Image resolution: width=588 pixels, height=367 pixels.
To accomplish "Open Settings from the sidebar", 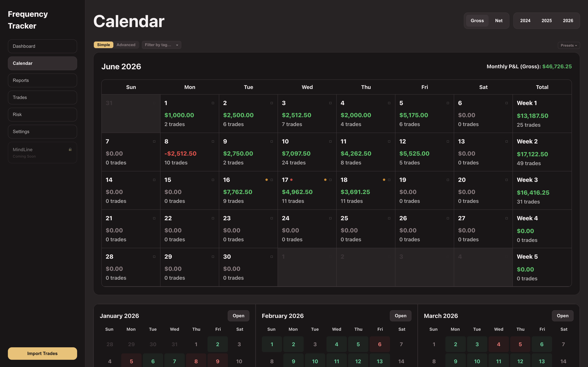I will pyautogui.click(x=42, y=132).
